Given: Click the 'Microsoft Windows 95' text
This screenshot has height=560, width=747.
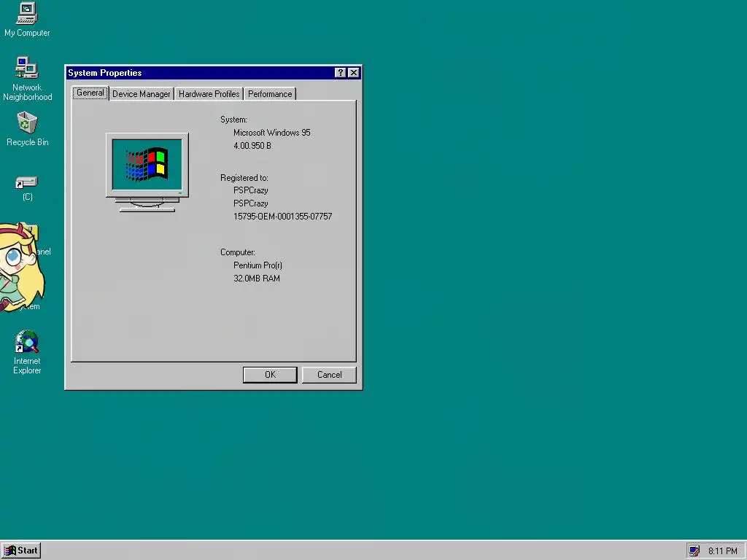Looking at the screenshot, I should point(271,133).
